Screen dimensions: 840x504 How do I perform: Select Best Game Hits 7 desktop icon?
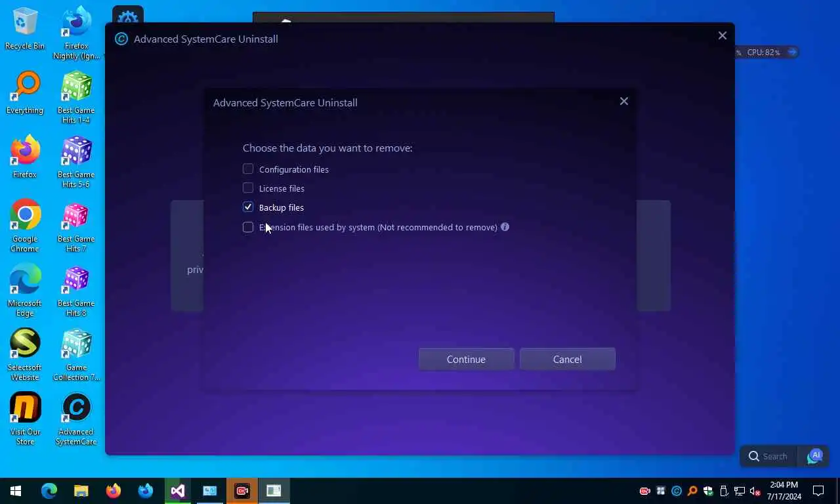(76, 226)
